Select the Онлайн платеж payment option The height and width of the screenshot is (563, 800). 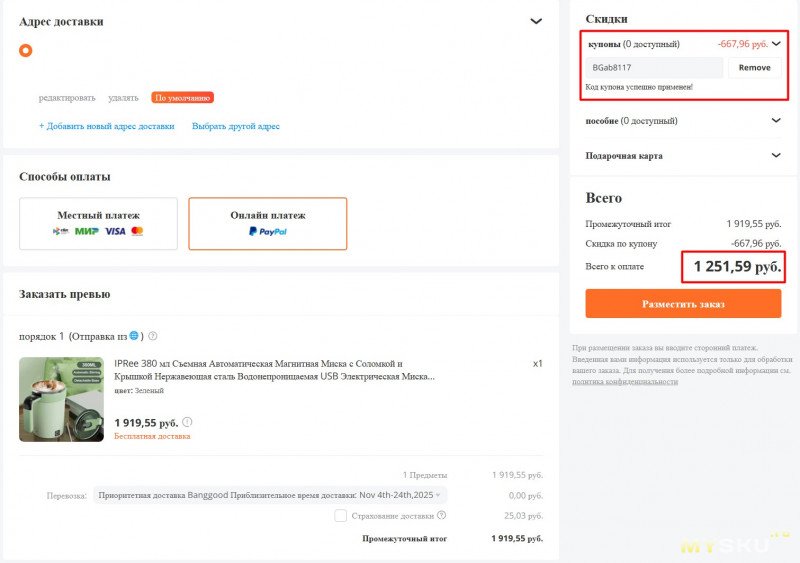pyautogui.click(x=268, y=223)
